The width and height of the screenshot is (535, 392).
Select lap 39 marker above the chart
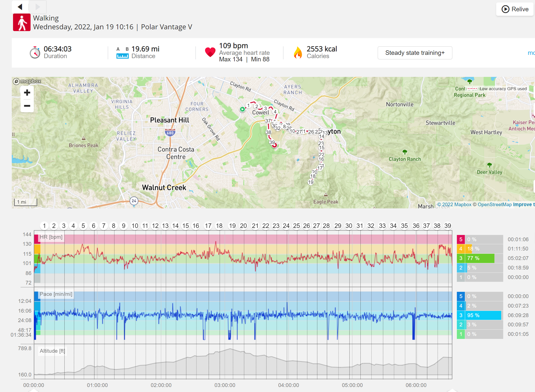pos(448,226)
